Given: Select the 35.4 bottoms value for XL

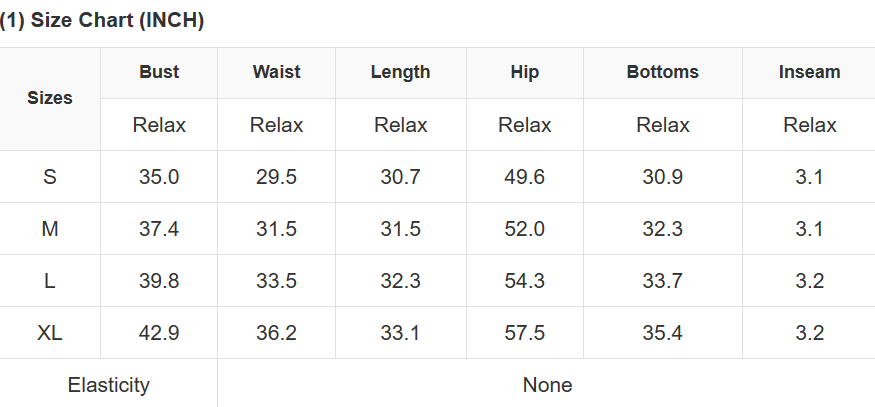Looking at the screenshot, I should tap(662, 333).
